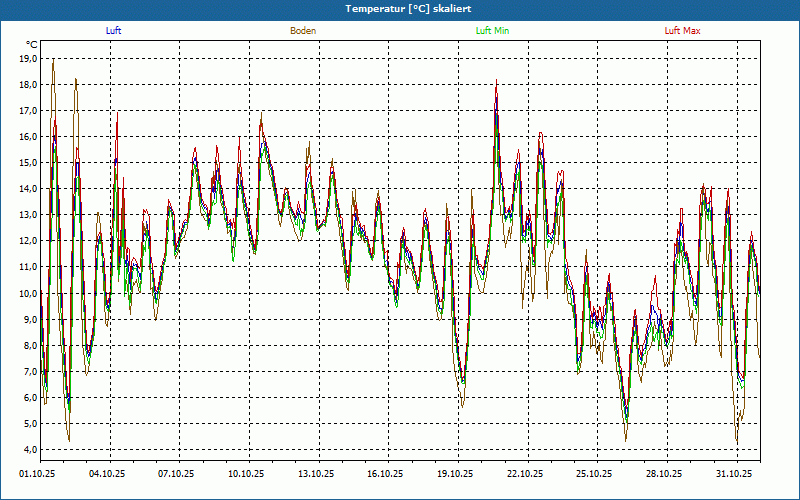This screenshot has width=800, height=500.
Task: Click the °C unit label on the y-axis
Action: coord(32,45)
